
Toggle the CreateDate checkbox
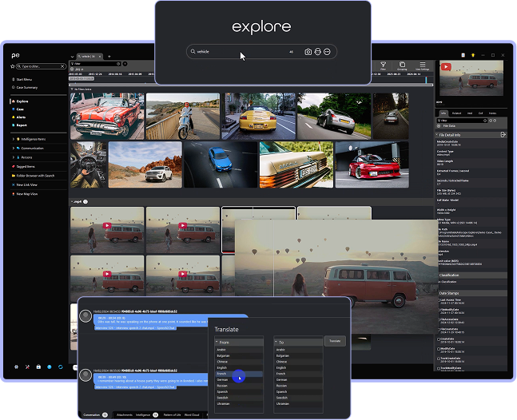[439, 338]
